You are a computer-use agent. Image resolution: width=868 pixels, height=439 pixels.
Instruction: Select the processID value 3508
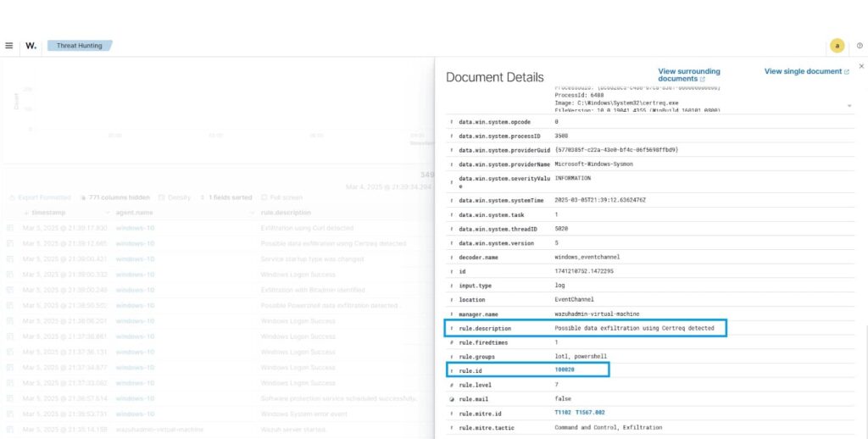(561, 136)
